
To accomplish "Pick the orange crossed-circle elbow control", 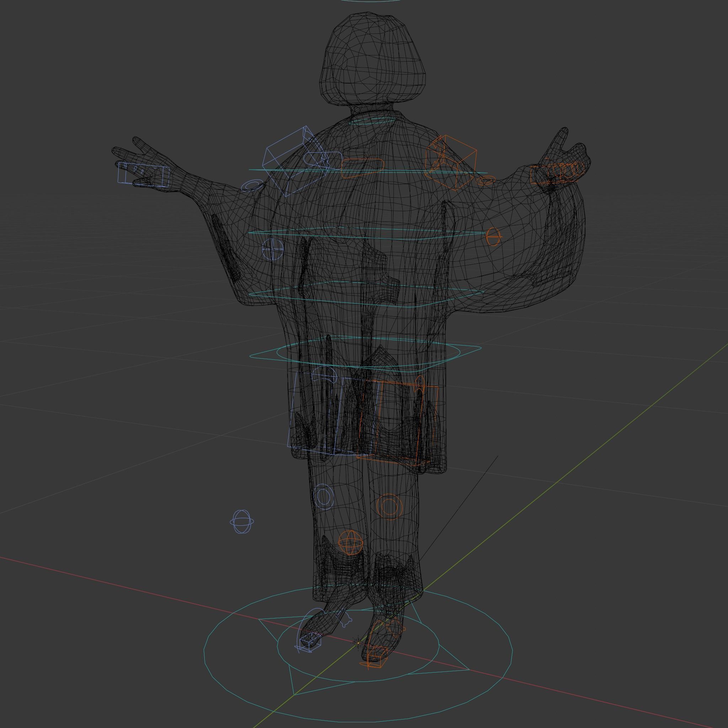I will [494, 237].
